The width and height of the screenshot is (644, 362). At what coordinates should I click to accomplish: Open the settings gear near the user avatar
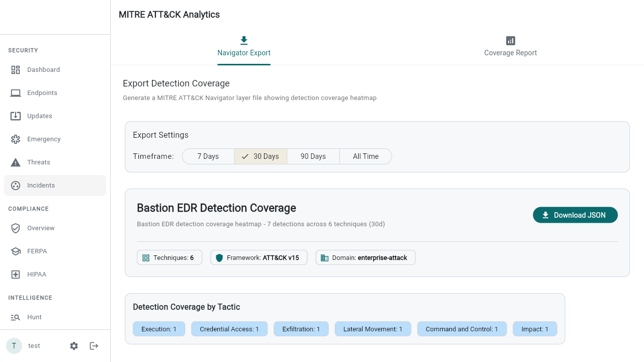[74, 345]
